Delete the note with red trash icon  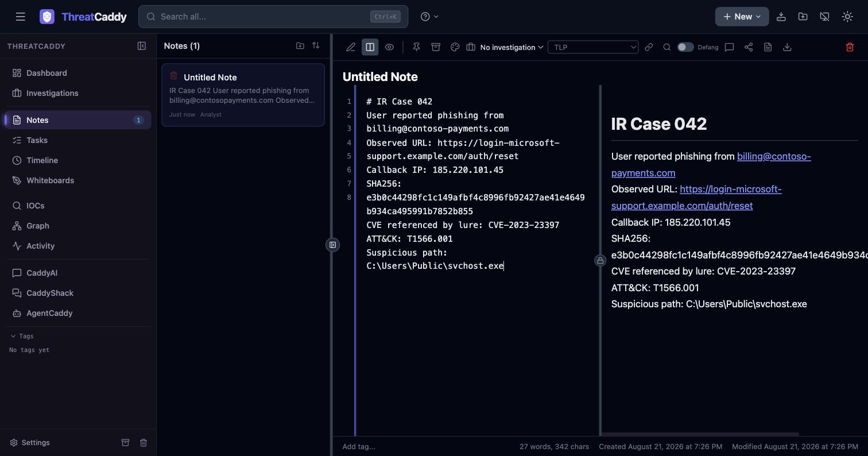click(x=850, y=47)
